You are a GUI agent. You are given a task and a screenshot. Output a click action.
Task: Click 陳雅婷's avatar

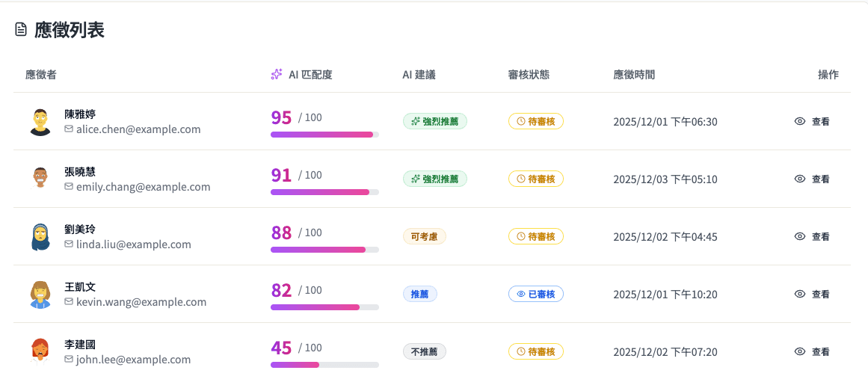[x=40, y=122]
